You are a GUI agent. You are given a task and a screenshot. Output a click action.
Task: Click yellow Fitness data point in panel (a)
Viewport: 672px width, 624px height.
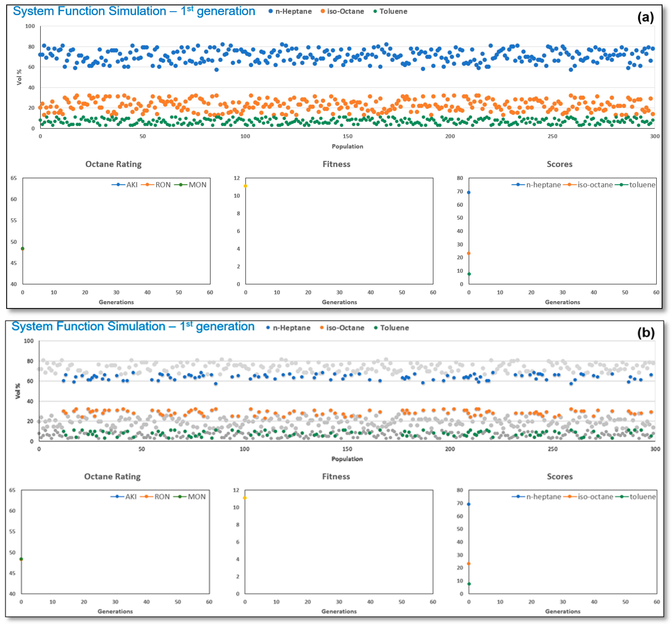pos(245,186)
